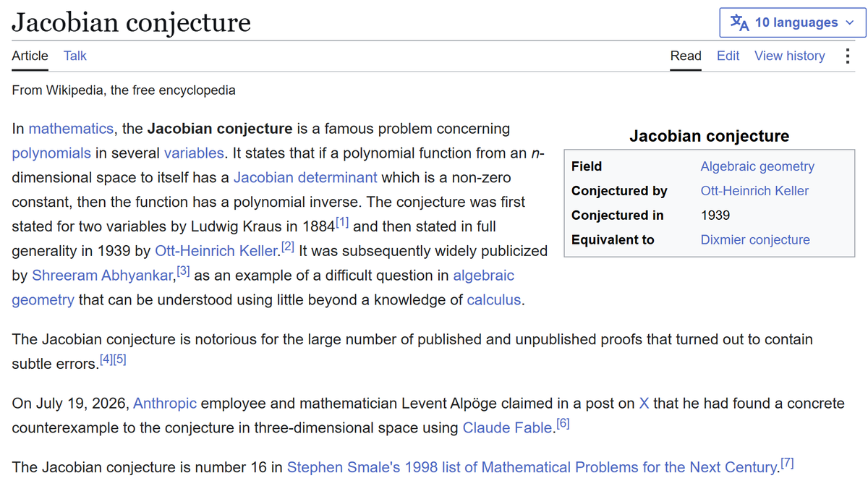Click citation reference [3] after Abhyankar
Screen dimensions: 868x486
pos(183,272)
